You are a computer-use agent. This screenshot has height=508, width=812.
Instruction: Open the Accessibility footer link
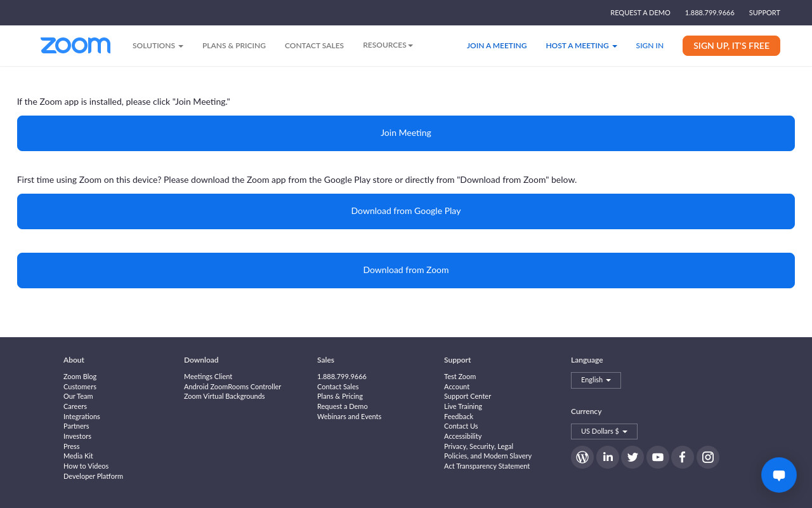[463, 436]
